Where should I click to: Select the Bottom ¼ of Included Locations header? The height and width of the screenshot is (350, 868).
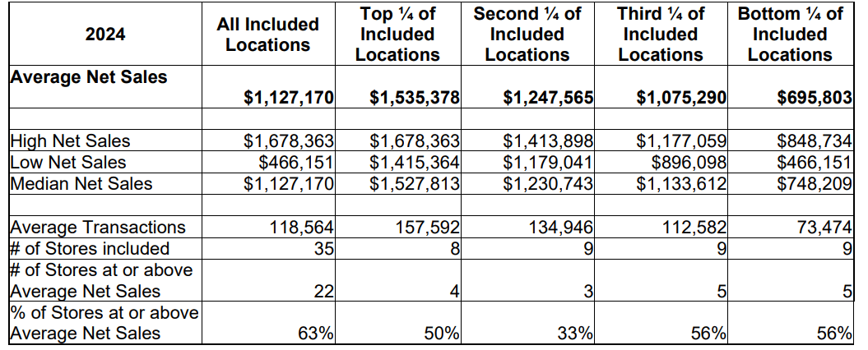(790, 35)
